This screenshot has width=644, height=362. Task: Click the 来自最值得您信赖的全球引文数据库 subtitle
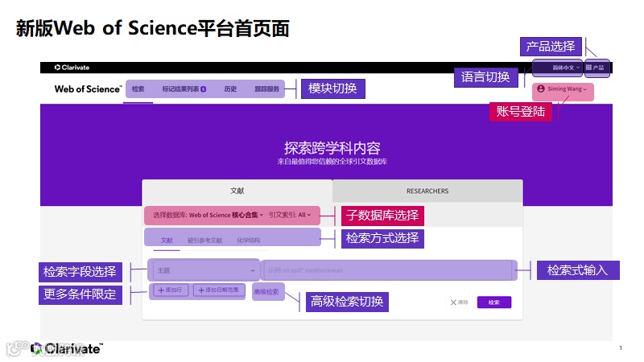coord(332,162)
